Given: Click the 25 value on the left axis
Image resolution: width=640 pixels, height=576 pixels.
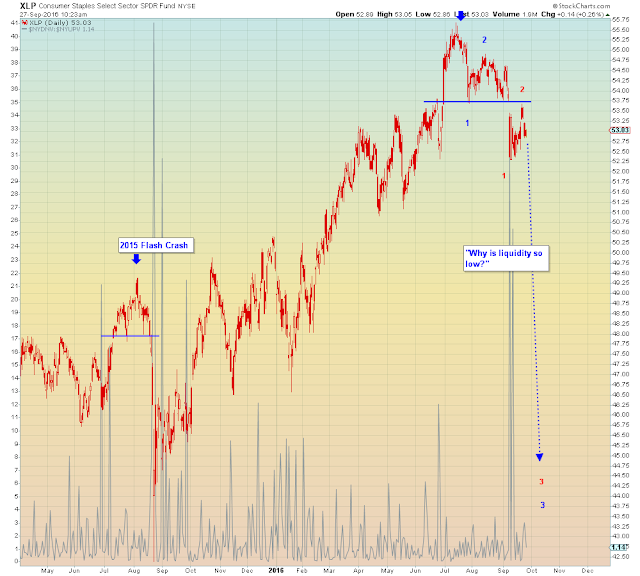Looking at the screenshot, I should 14,233.
